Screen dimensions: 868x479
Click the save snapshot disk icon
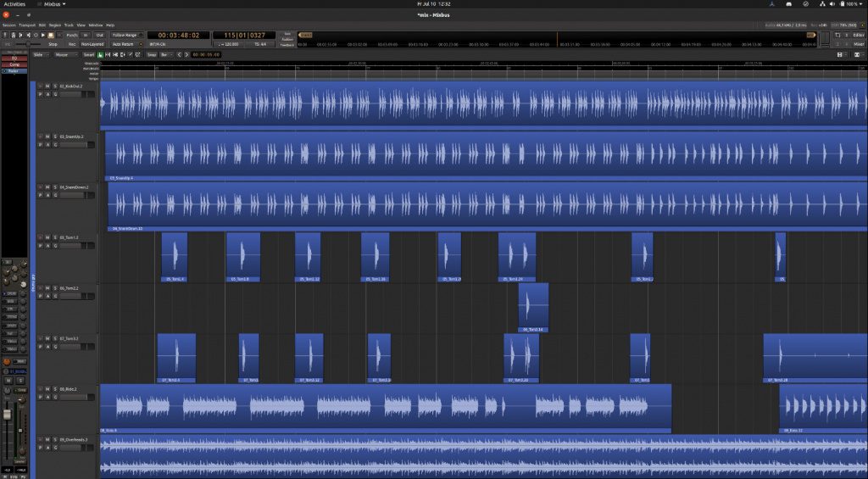point(840,55)
